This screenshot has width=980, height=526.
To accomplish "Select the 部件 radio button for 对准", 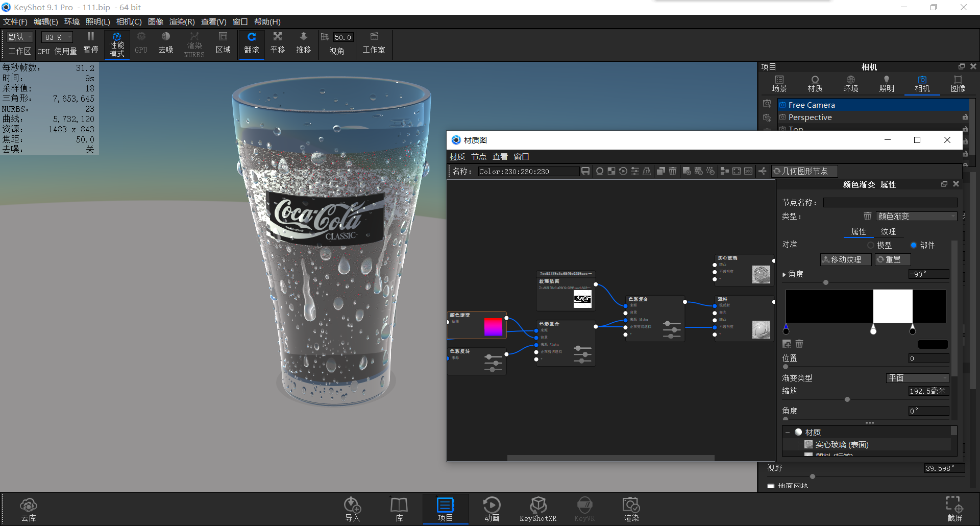I will click(914, 245).
